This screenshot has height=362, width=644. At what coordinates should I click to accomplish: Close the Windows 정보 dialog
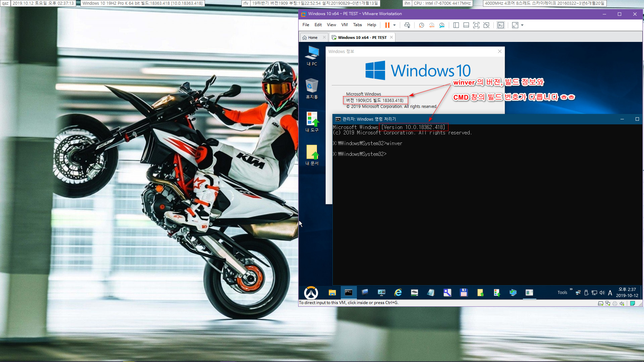[500, 51]
